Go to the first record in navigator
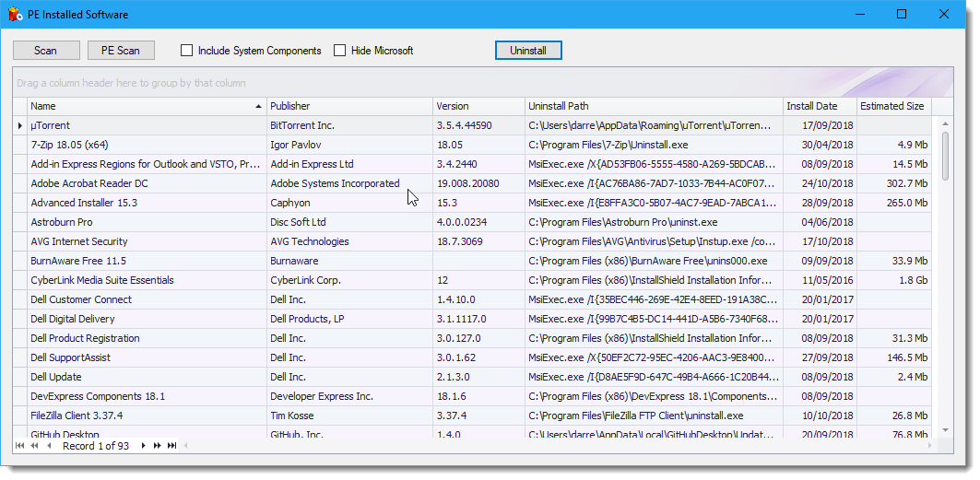The height and width of the screenshot is (480, 980). 19,446
